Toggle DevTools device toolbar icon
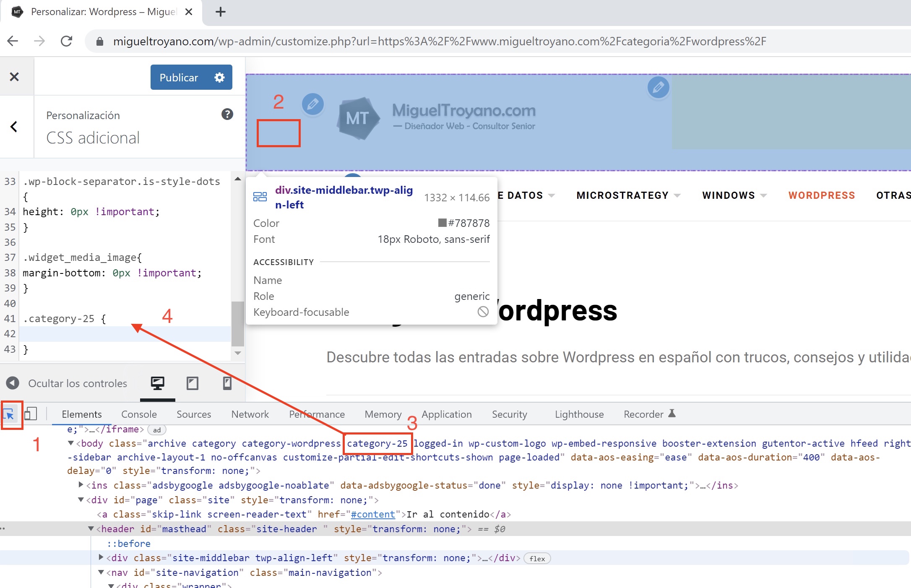Viewport: 911px width, 588px height. click(x=31, y=414)
